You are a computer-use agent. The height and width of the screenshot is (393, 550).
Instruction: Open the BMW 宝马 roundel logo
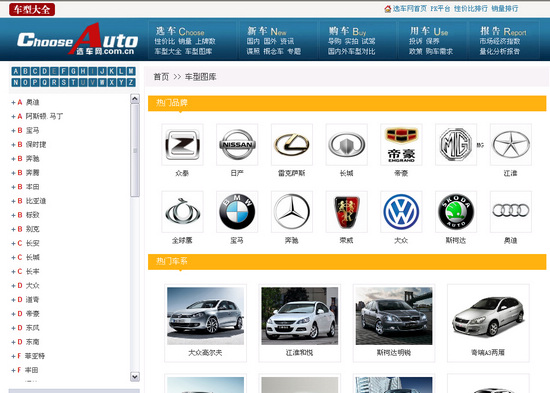click(237, 212)
